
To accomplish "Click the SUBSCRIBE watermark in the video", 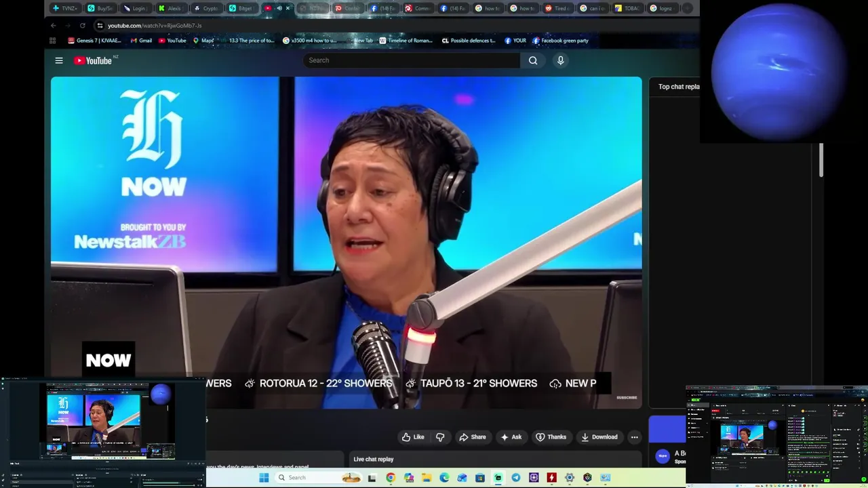I will pos(627,398).
